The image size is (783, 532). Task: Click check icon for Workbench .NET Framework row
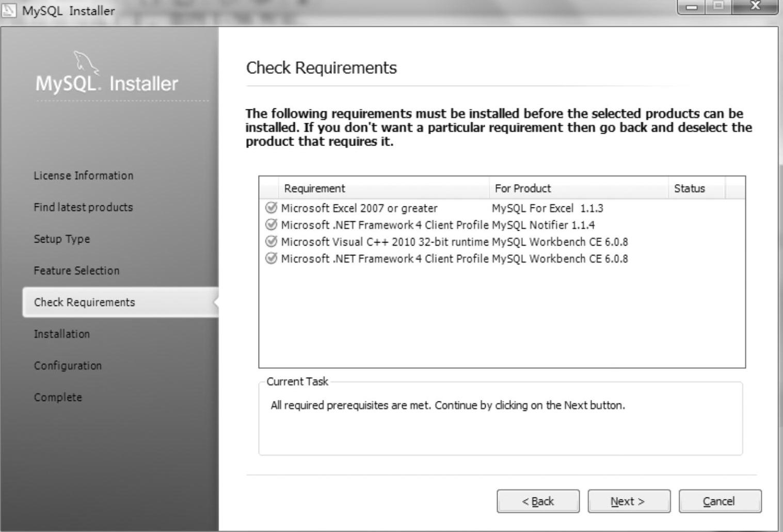pos(271,258)
